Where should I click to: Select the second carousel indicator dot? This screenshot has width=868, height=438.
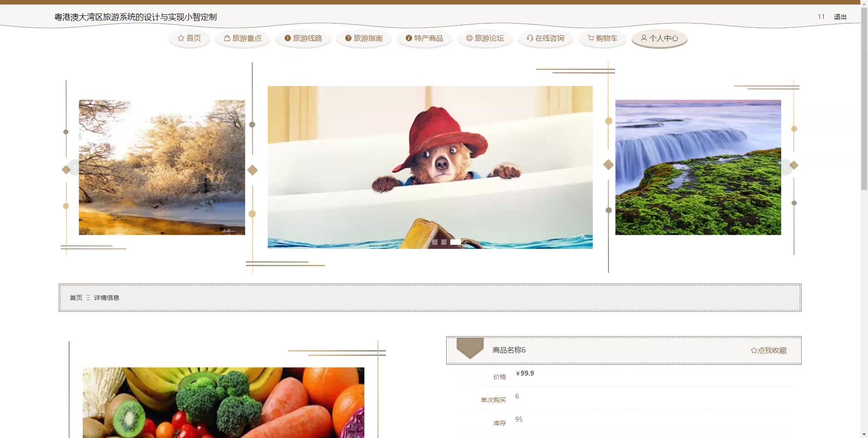(444, 242)
